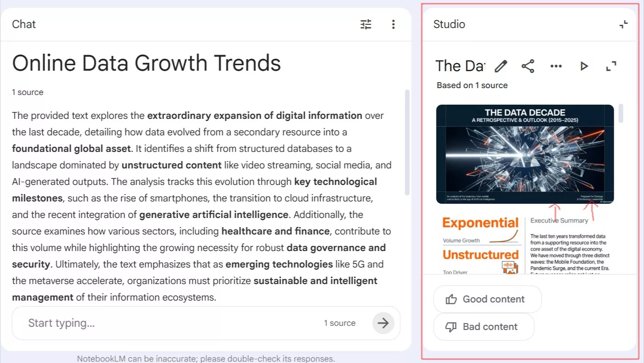The width and height of the screenshot is (644, 363).
Task: Open 'Based on 1 source' details
Action: pyautogui.click(x=472, y=85)
